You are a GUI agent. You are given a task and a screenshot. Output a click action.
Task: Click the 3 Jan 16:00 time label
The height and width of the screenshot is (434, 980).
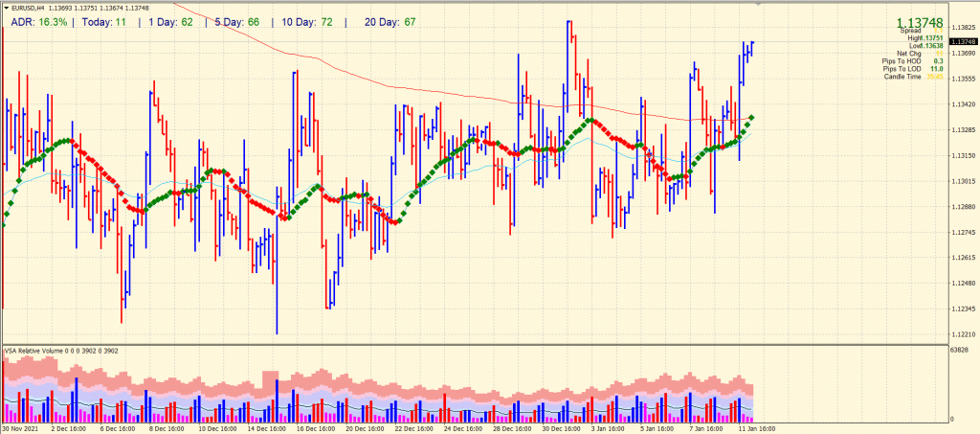(x=607, y=429)
